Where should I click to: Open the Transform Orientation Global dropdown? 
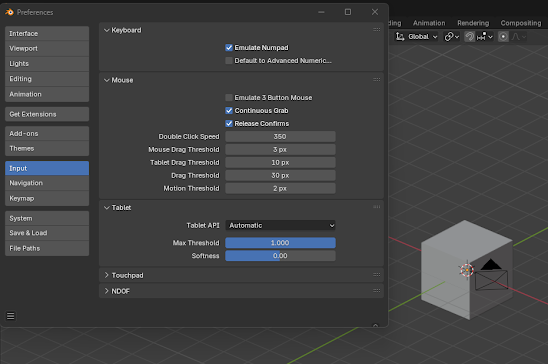tap(417, 37)
